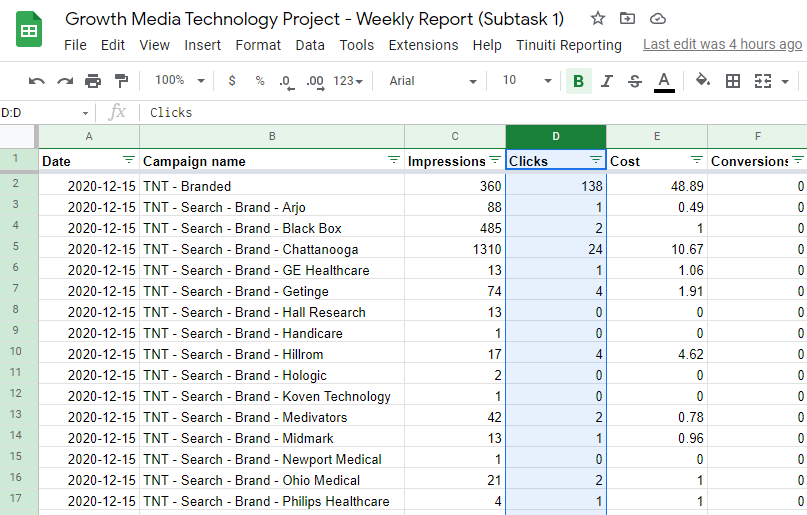The height and width of the screenshot is (515, 807).
Task: Select column E header
Action: click(657, 136)
